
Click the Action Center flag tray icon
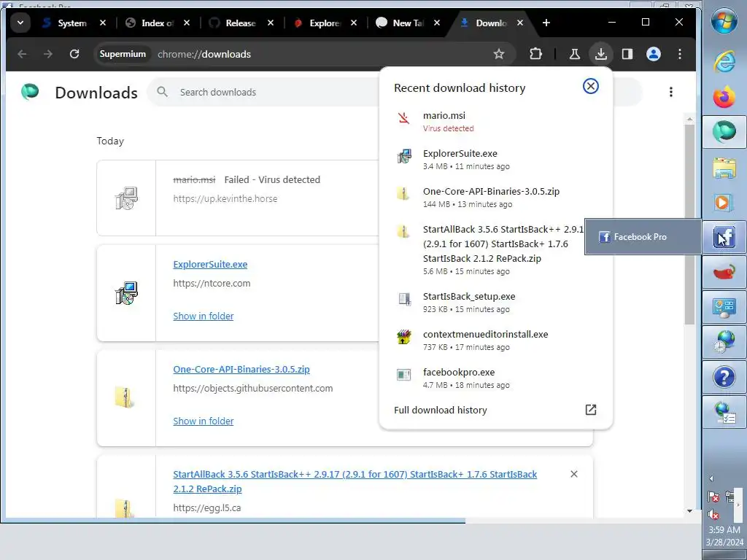tap(713, 497)
